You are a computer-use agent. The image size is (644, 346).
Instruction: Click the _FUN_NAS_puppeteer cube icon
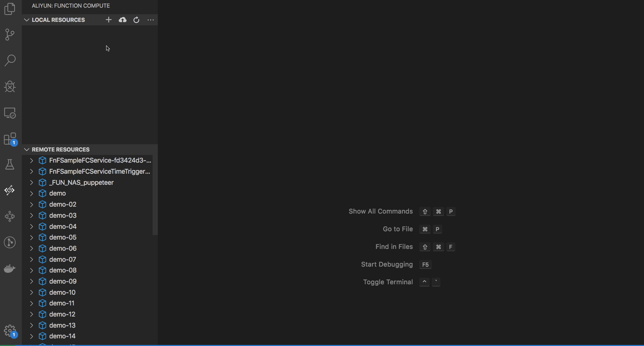[42, 182]
